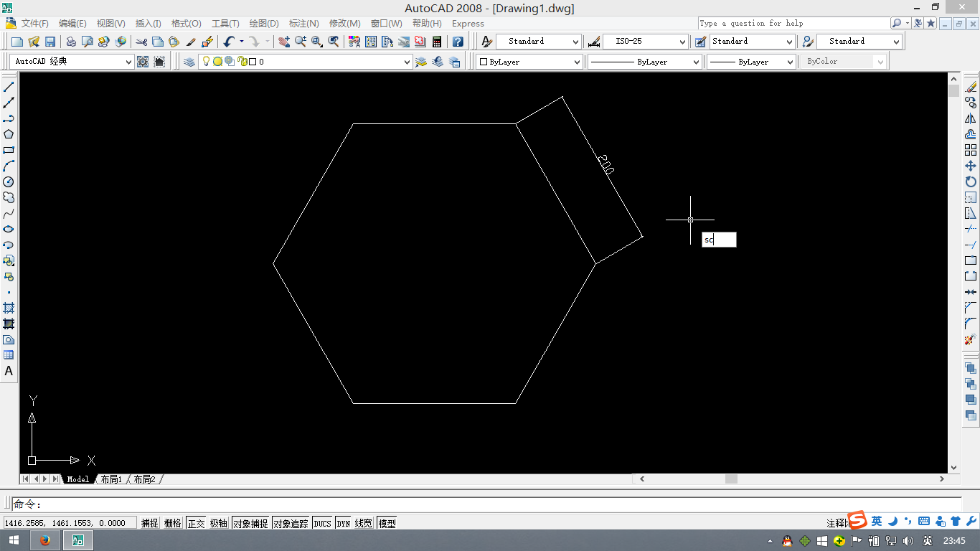
Task: Toggle 捕捉 snap mode in status bar
Action: 150,523
